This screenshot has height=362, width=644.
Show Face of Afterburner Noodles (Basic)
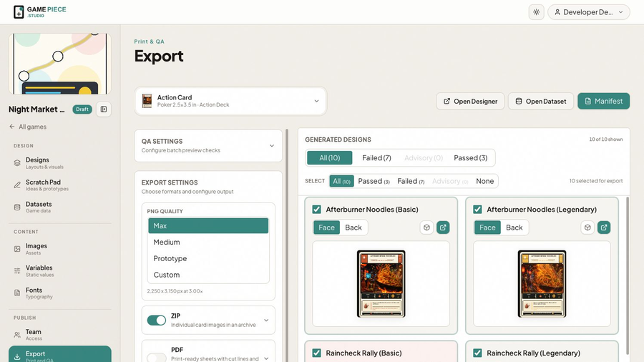point(326,228)
